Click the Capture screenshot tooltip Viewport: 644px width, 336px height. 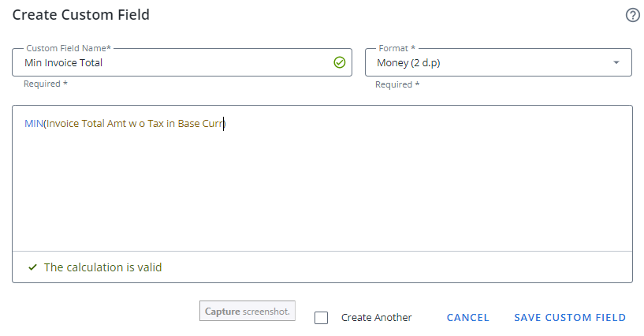(x=248, y=312)
